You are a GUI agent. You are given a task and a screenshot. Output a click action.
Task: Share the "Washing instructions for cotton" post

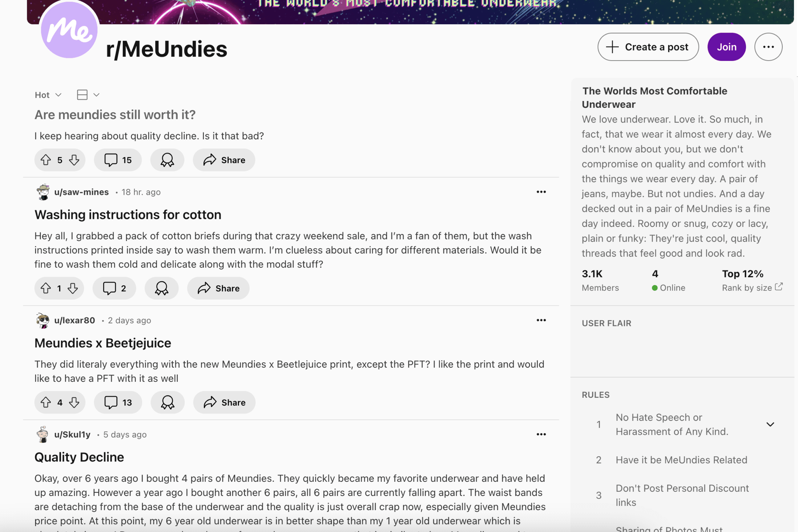(x=218, y=288)
